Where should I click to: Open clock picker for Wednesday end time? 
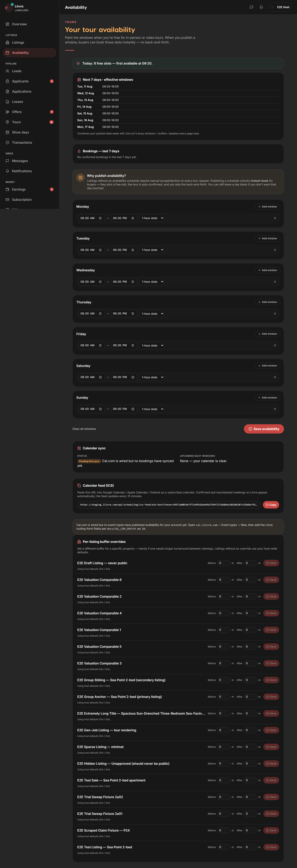pos(133,282)
